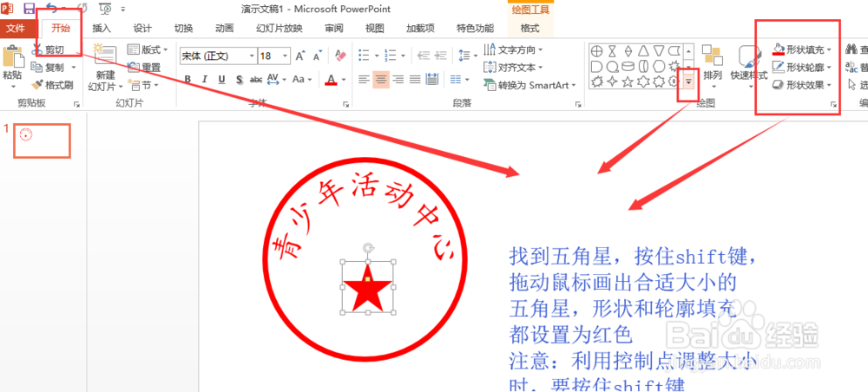
Task: Select the Format Painter (格式刷) brush
Action: pyautogui.click(x=52, y=85)
